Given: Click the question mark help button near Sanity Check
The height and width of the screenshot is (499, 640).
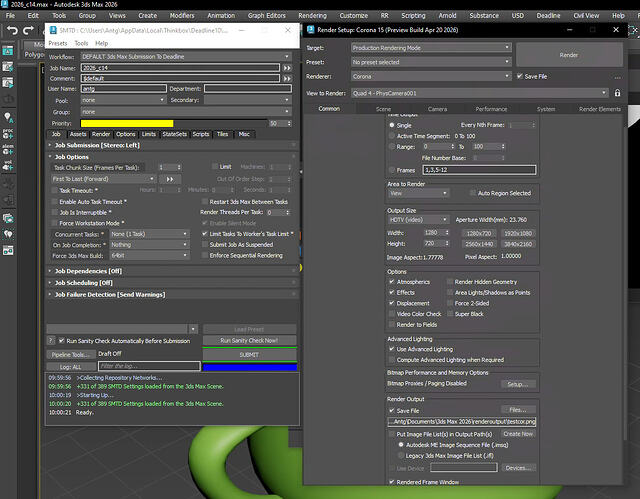Looking at the screenshot, I should pos(51,340).
